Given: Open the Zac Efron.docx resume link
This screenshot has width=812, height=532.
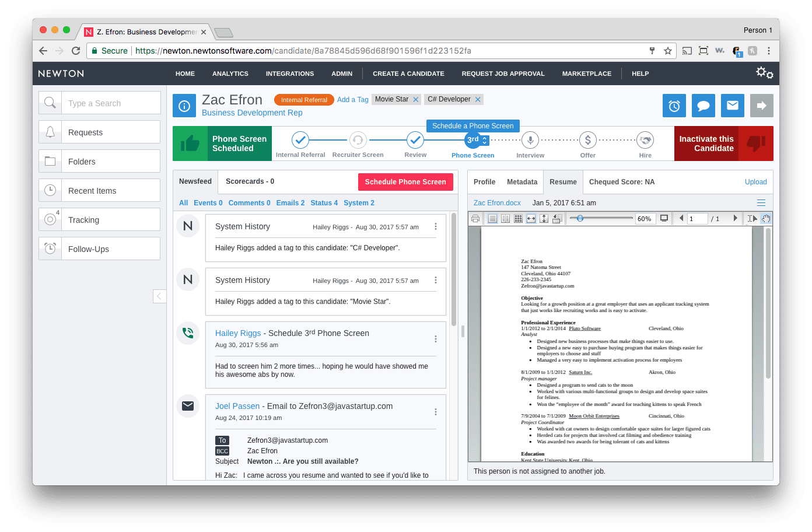Looking at the screenshot, I should (497, 202).
